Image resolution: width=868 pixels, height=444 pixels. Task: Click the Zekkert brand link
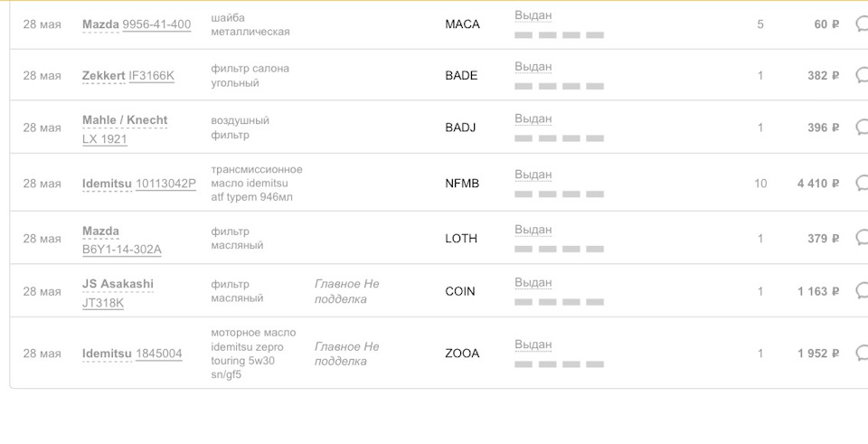click(103, 76)
